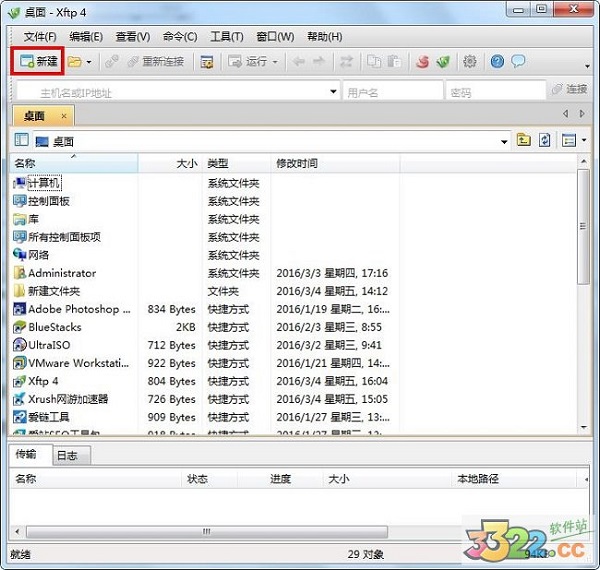
Task: Sort by 名称 column header
Action: coord(73,163)
